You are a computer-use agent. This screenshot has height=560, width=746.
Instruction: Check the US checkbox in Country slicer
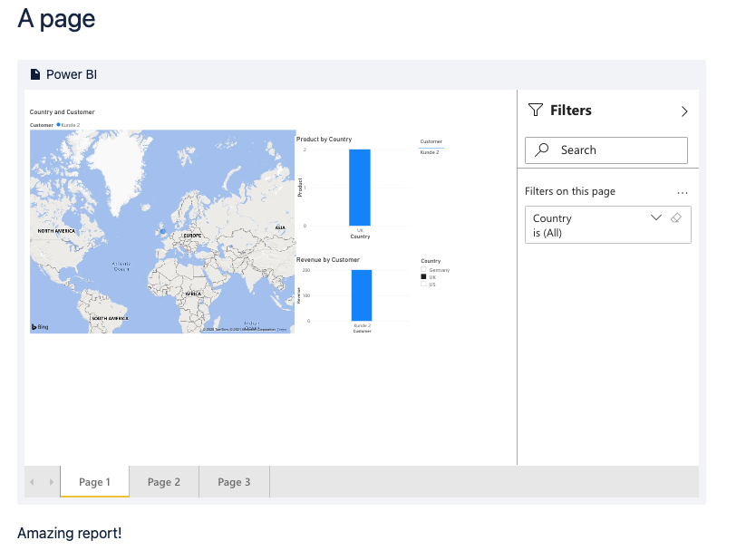pos(423,284)
